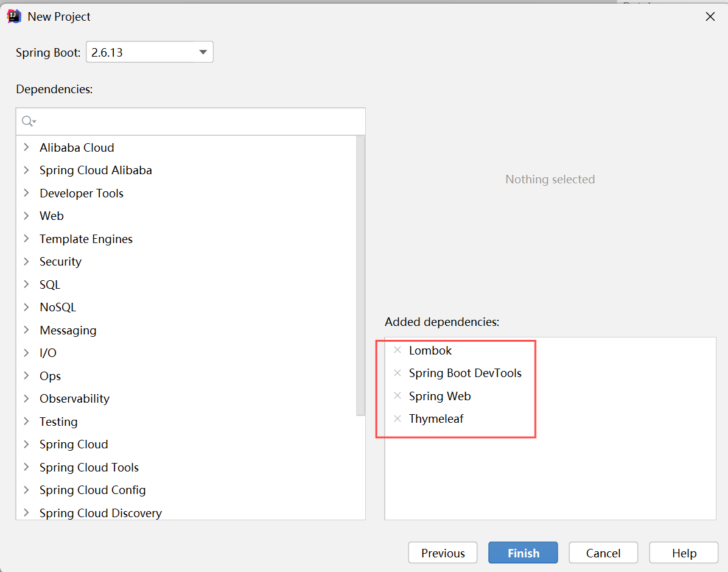
Task: Click the Cancel button
Action: (603, 553)
